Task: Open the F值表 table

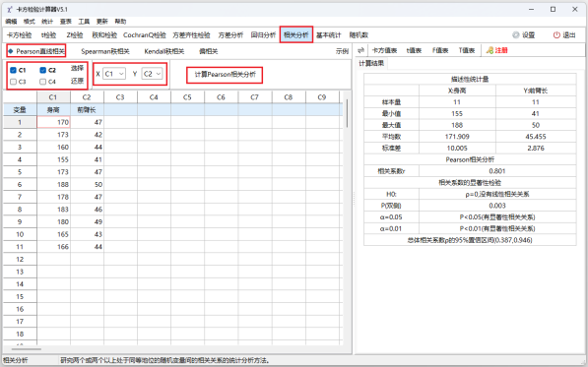Action: click(x=440, y=50)
